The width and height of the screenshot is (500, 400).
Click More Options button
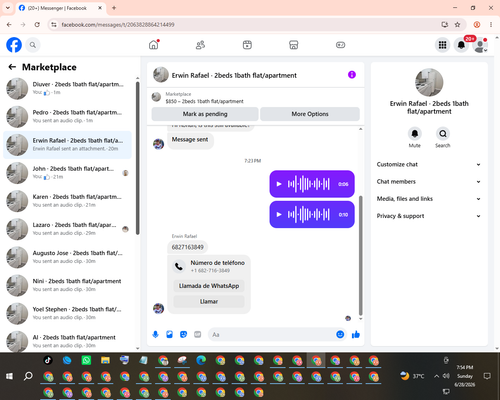310,114
